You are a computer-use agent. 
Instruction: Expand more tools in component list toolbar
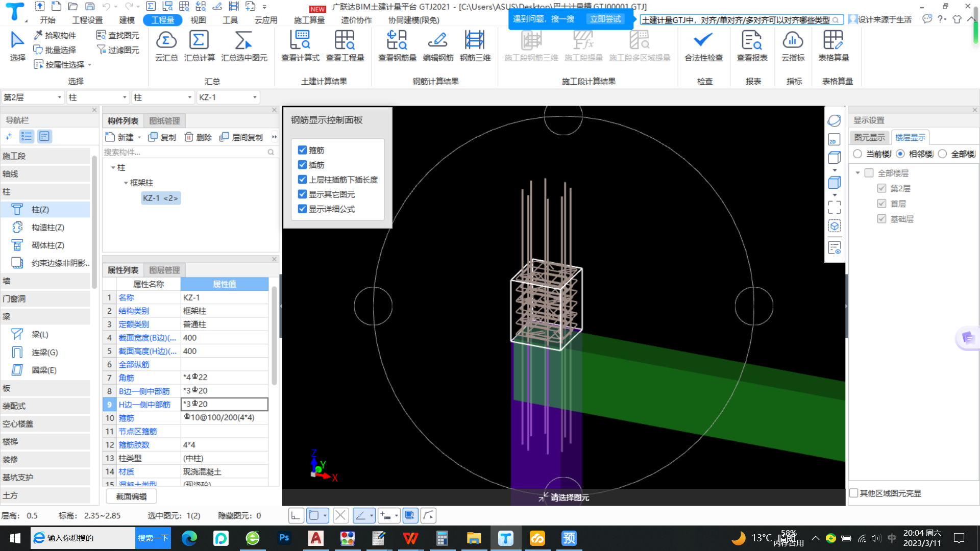[x=274, y=137]
